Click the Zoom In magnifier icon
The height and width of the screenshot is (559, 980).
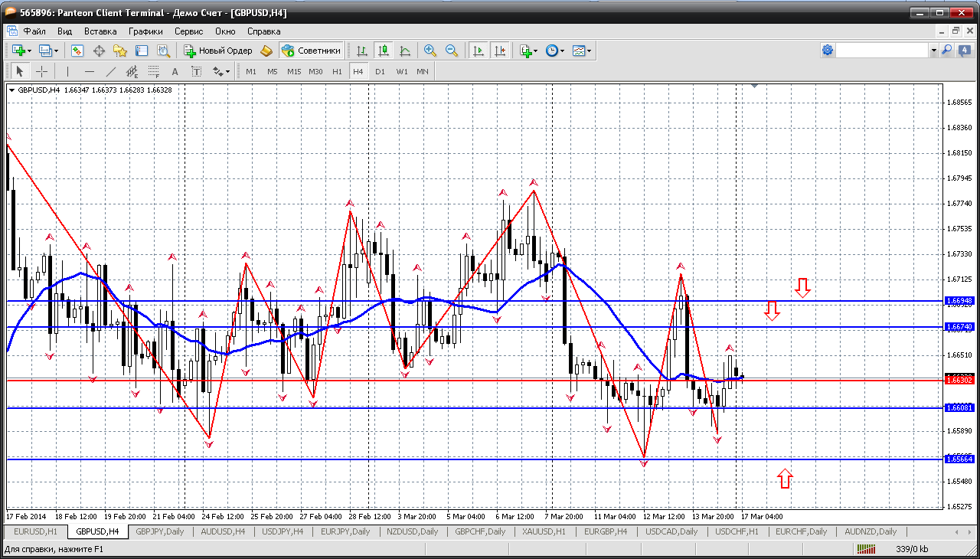tap(430, 51)
